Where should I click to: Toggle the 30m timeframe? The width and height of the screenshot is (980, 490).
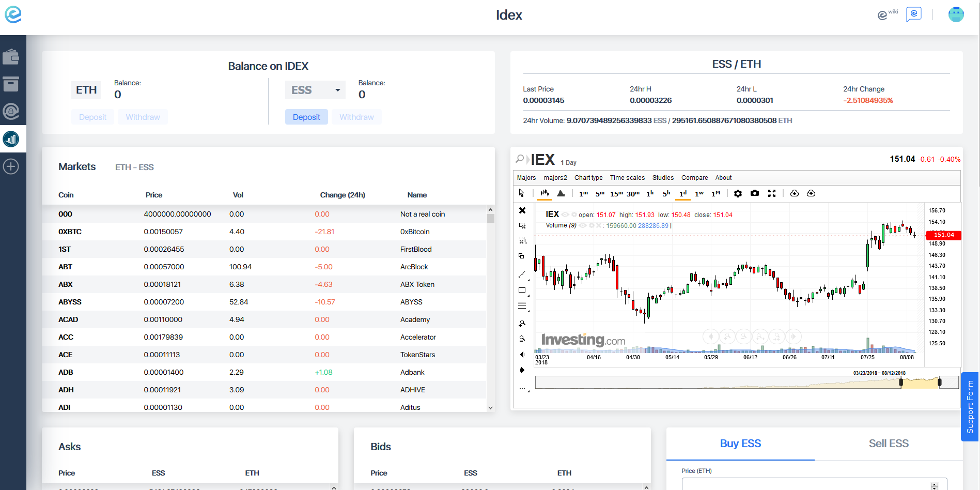click(x=633, y=193)
